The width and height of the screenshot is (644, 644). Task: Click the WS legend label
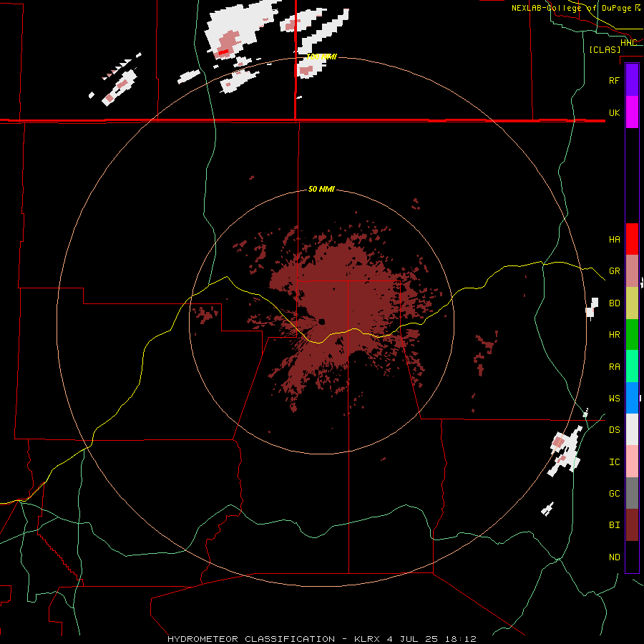[x=614, y=399]
